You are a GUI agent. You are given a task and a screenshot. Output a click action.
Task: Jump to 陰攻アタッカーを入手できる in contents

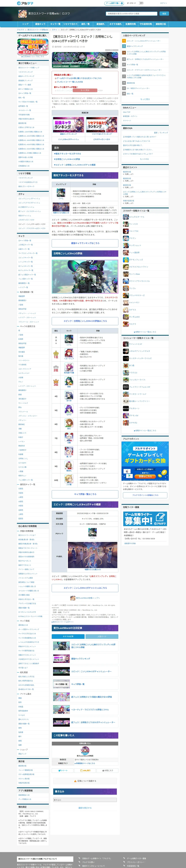click(68, 154)
